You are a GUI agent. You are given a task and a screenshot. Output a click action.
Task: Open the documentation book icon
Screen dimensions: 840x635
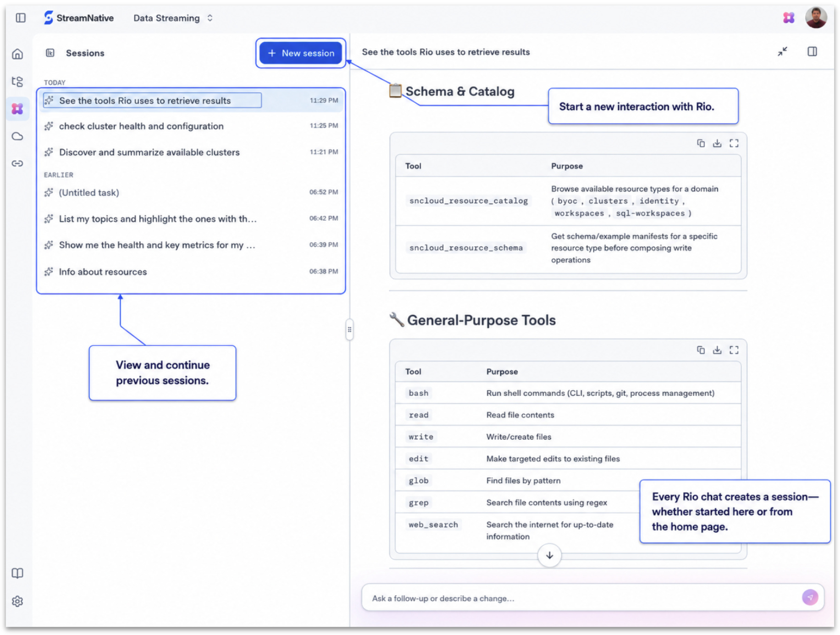17,573
